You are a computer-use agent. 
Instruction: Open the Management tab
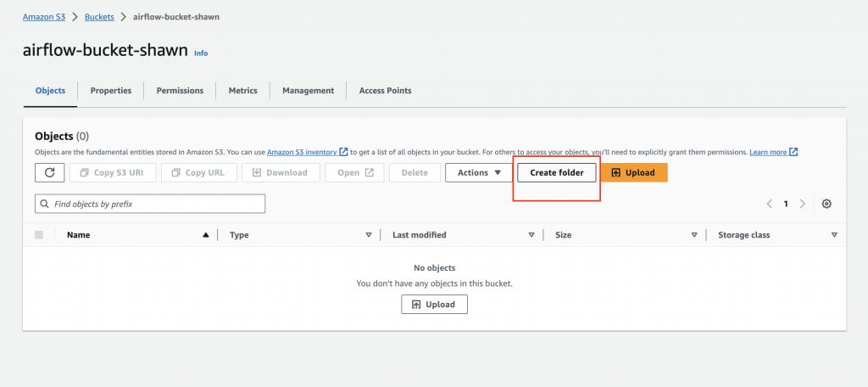[309, 90]
